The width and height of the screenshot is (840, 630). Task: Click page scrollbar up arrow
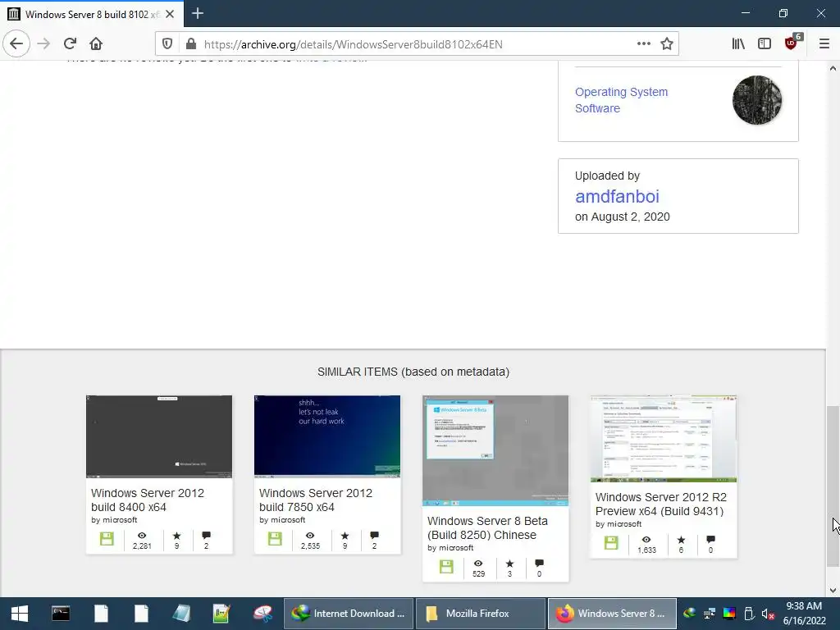833,68
